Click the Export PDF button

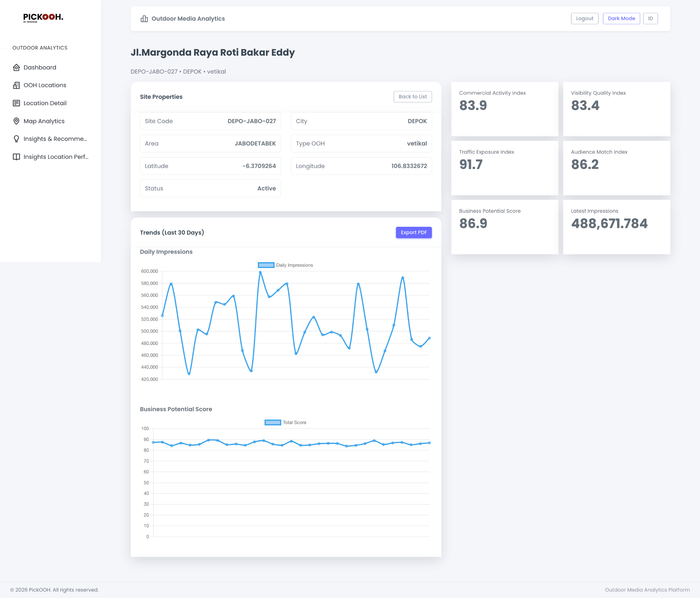coord(414,232)
